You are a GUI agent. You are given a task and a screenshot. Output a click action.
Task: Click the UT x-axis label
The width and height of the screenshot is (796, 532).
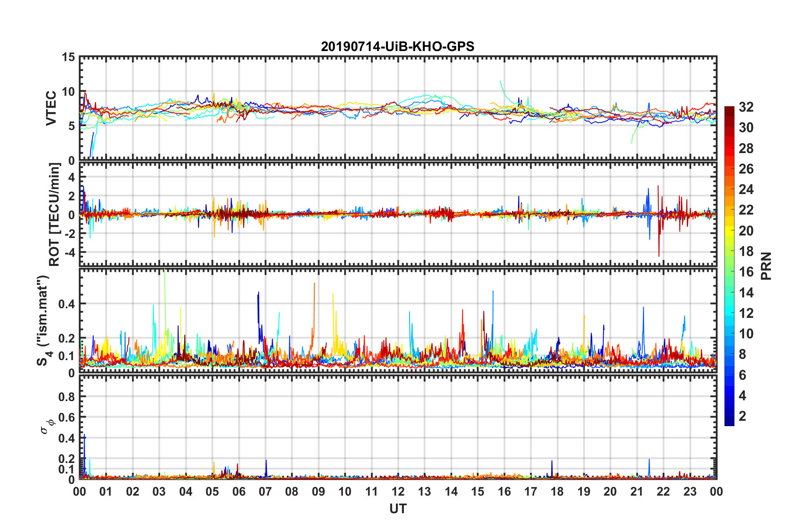click(398, 509)
